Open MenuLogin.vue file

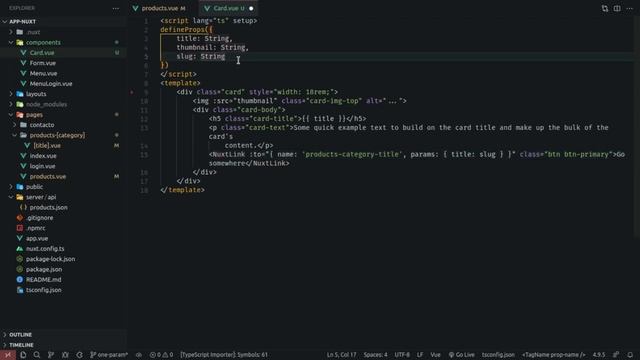tap(63, 84)
